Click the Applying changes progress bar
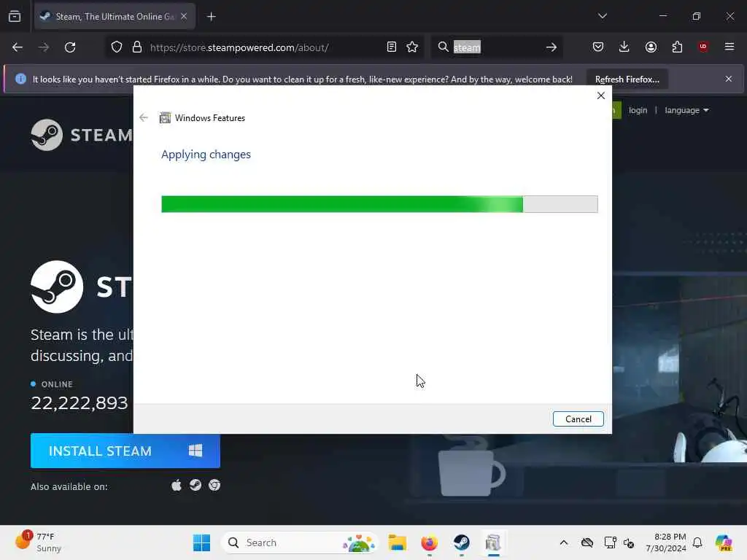The image size is (747, 560). 379,204
